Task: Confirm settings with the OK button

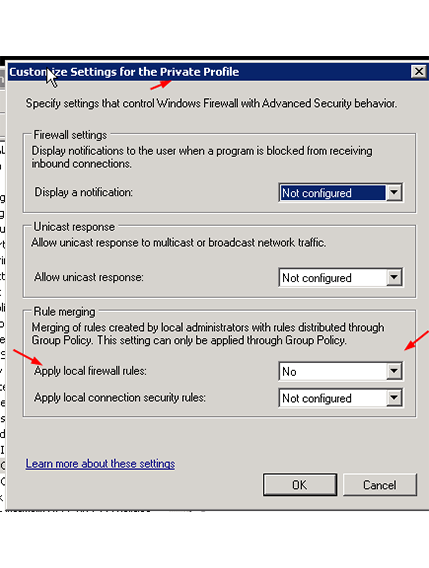Action: 300,485
